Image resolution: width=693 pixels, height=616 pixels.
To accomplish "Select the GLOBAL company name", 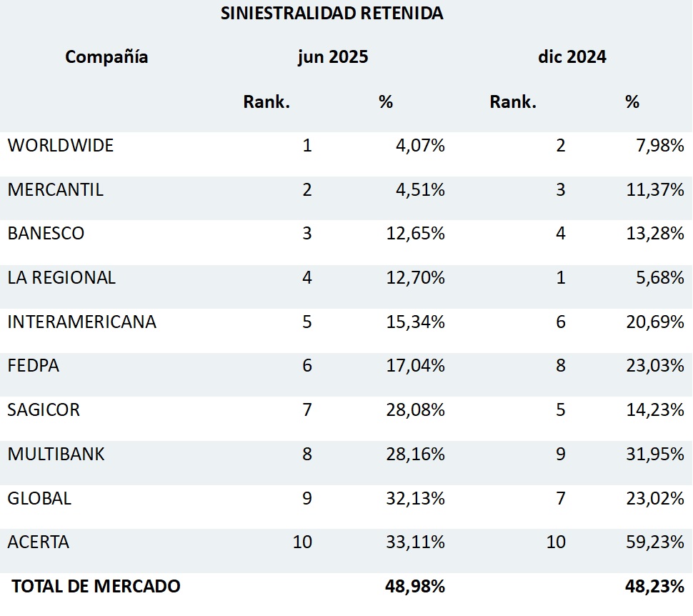I will (39, 498).
